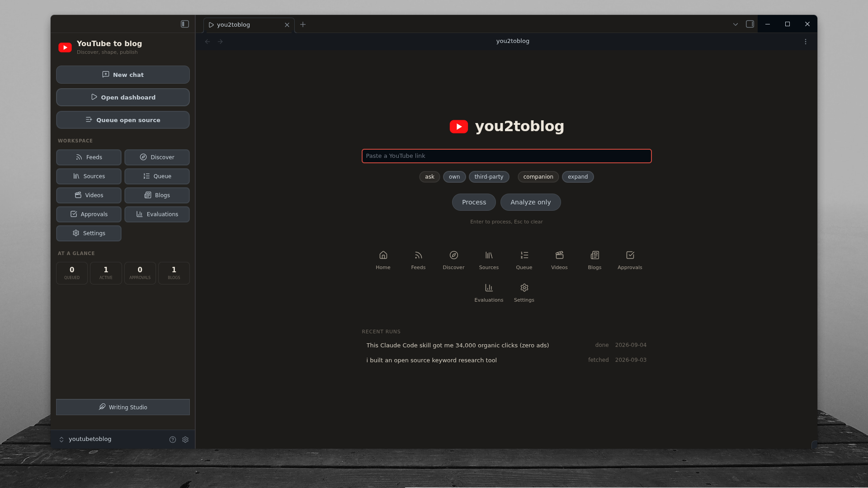Open Feeds in sidebar workspace
Image resolution: width=868 pixels, height=488 pixels.
89,157
